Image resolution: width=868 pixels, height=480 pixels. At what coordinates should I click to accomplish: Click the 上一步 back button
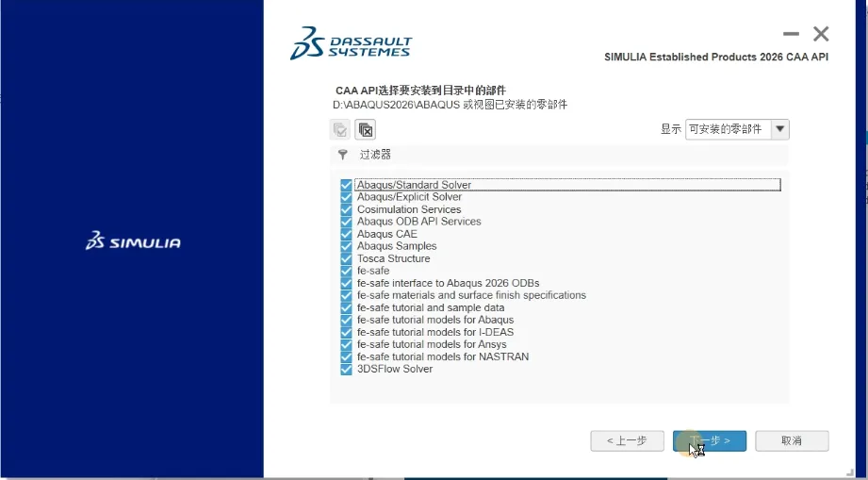627,440
